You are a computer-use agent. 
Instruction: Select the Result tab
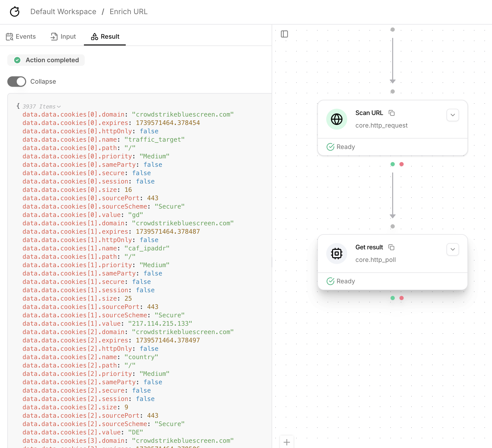coord(105,37)
